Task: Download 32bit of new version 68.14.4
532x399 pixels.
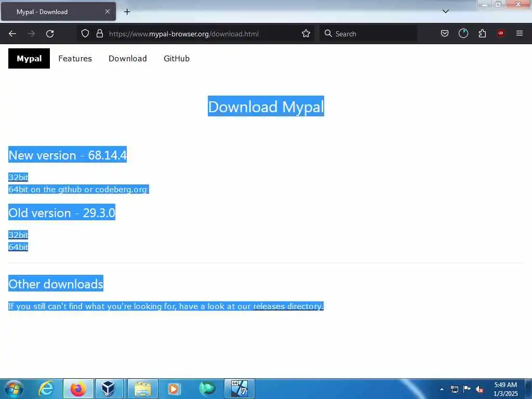Action: click(18, 178)
